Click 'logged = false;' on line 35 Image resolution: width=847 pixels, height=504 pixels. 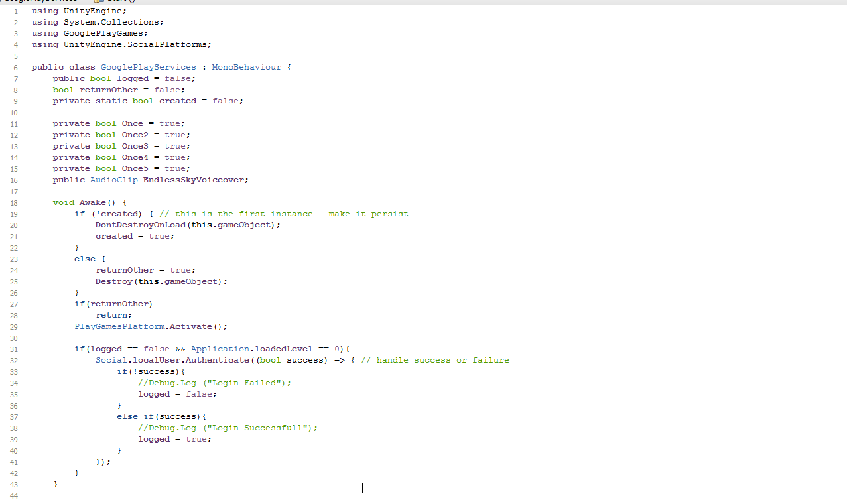(178, 394)
